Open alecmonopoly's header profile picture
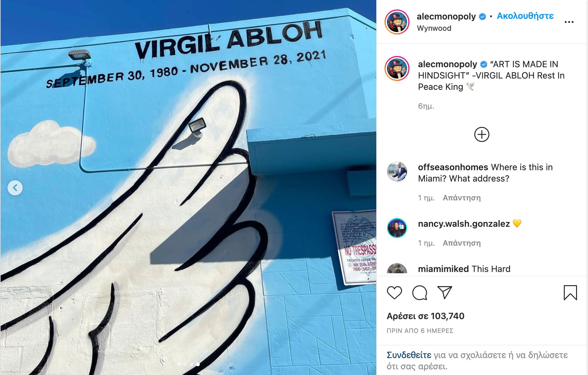 pyautogui.click(x=397, y=22)
